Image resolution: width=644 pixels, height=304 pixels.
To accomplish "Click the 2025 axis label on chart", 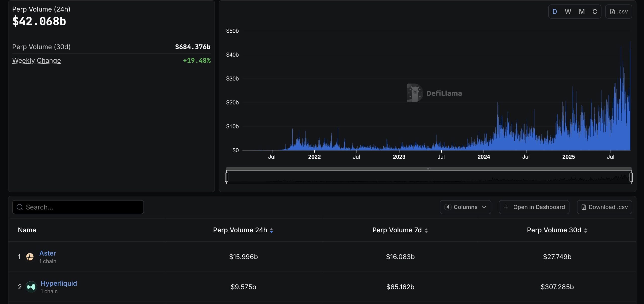I will [x=569, y=157].
